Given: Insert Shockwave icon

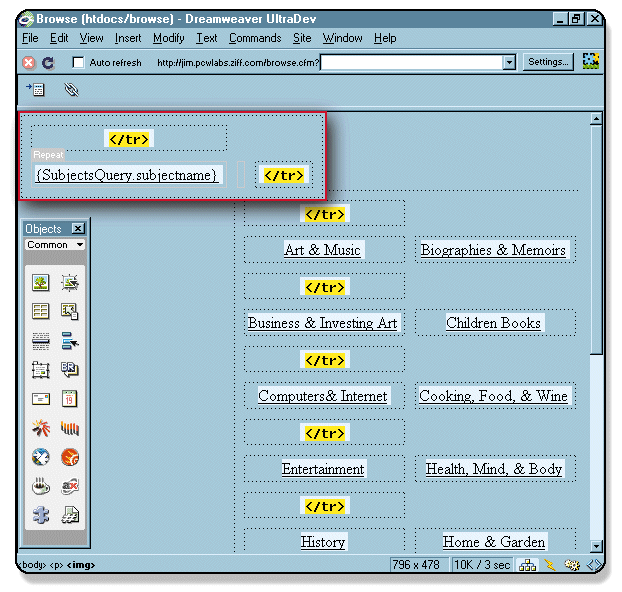Looking at the screenshot, I should pos(70,428).
